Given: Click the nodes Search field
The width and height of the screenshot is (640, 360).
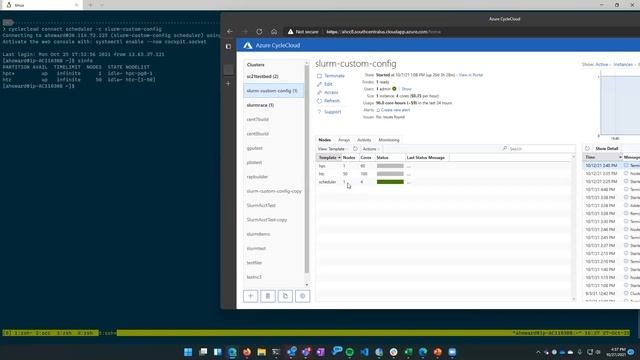Looking at the screenshot, I should click(x=538, y=149).
